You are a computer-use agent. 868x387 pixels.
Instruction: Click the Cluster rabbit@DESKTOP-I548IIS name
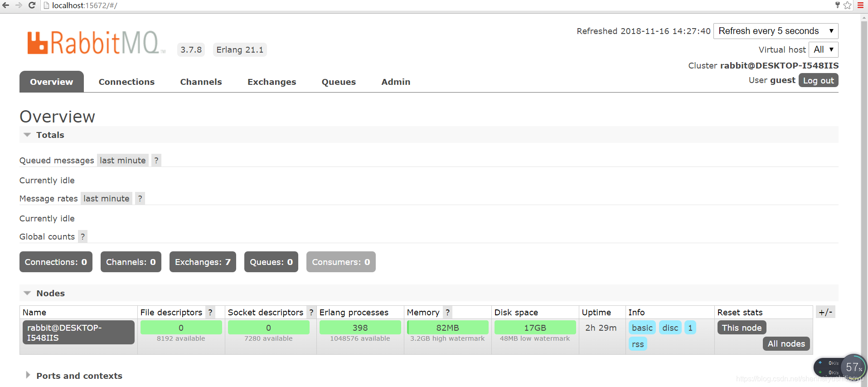(x=779, y=65)
